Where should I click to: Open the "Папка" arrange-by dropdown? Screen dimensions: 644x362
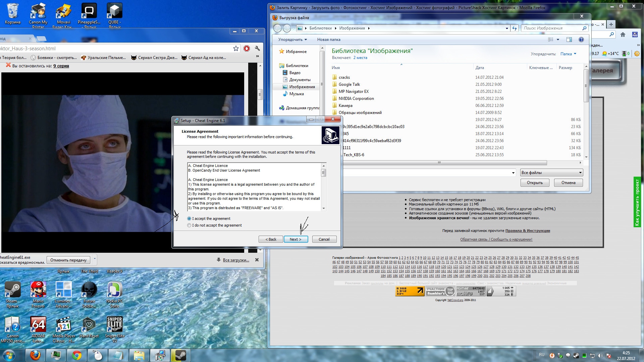(568, 54)
